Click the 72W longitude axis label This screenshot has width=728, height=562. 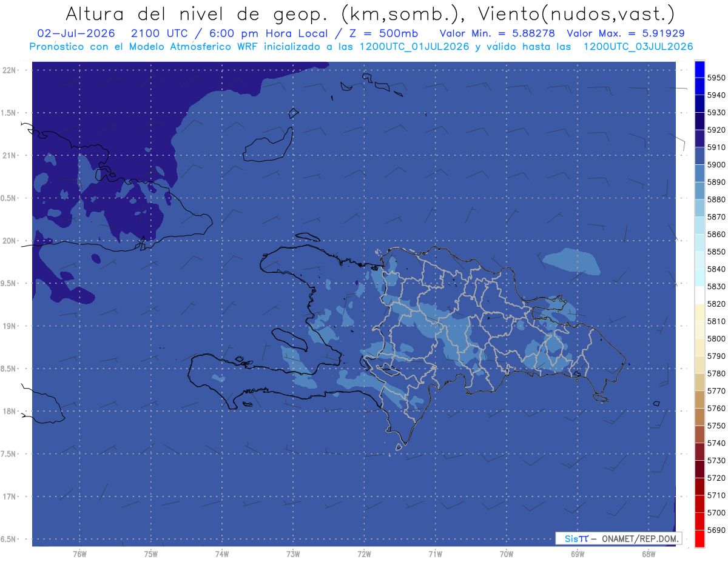point(364,554)
